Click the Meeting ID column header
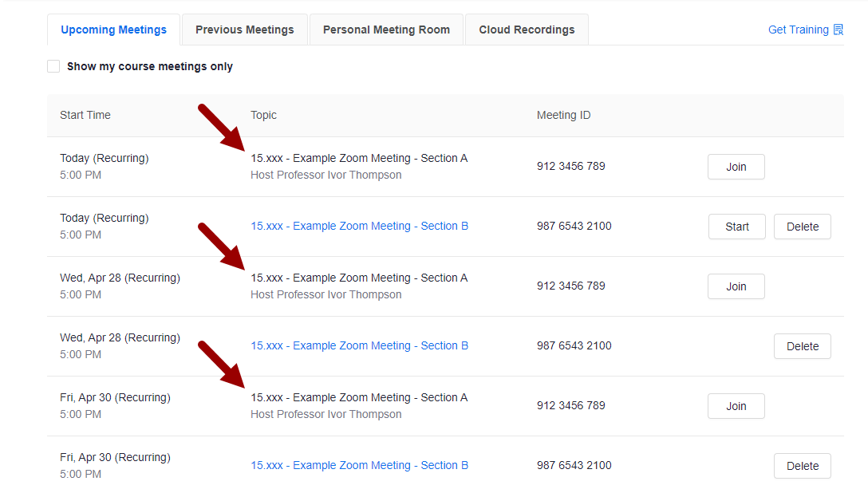The image size is (868, 493). tap(563, 115)
